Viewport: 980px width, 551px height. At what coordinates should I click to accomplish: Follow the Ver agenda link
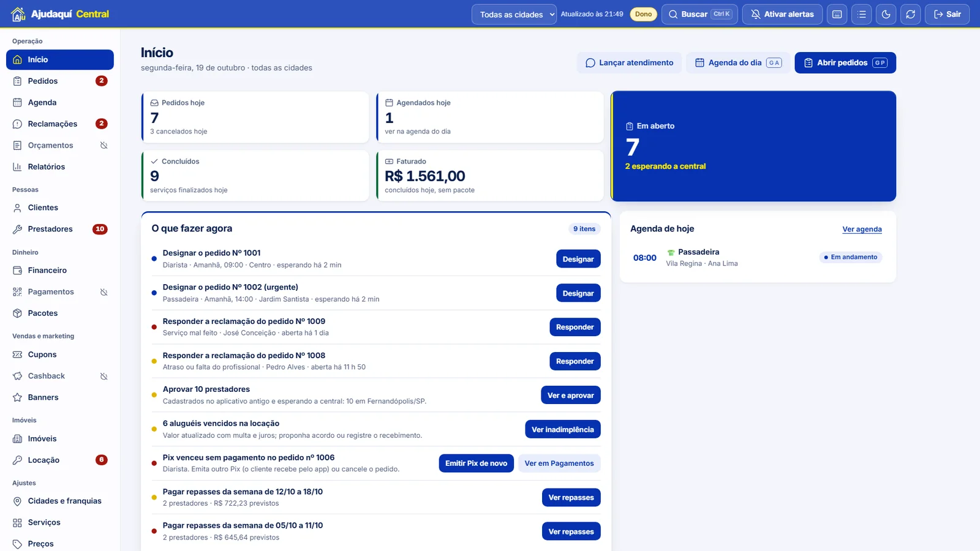click(862, 229)
